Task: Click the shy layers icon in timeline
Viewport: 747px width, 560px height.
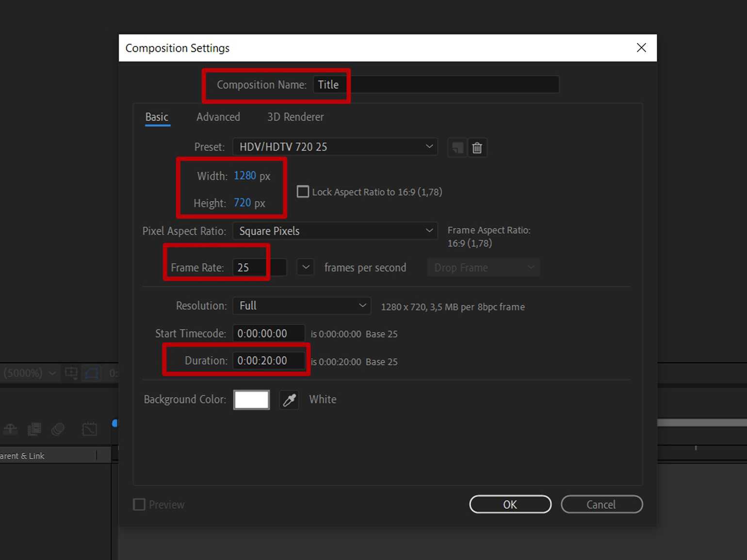Action: click(10, 429)
